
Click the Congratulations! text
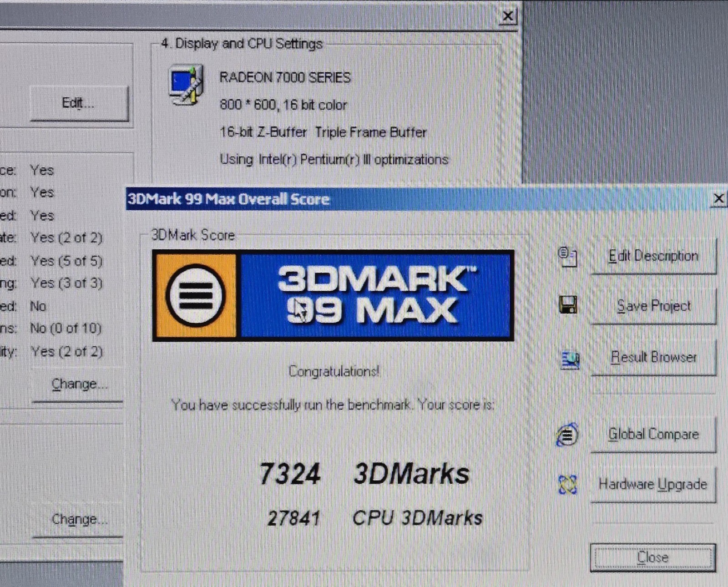[x=334, y=372]
